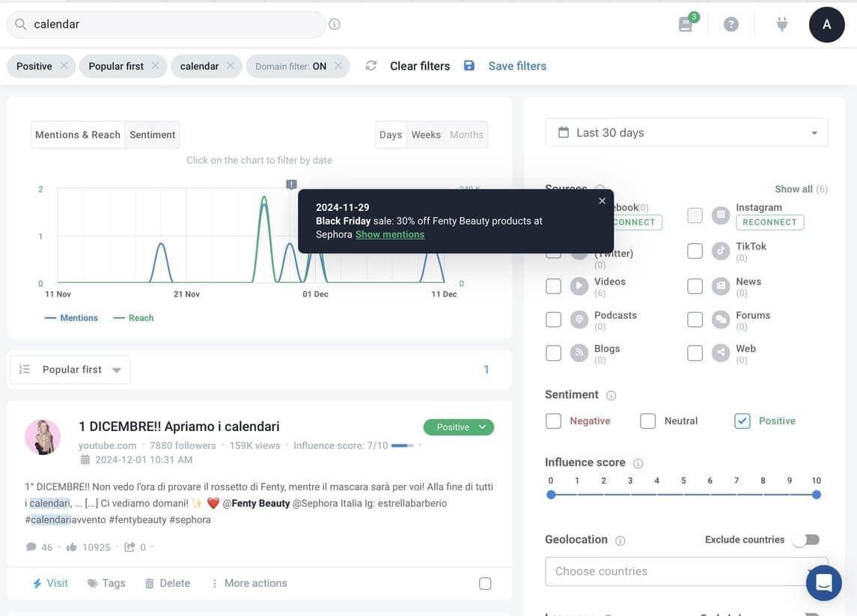Close the Black Friday tooltip
Image resolution: width=857 pixels, height=616 pixels.
coord(602,201)
